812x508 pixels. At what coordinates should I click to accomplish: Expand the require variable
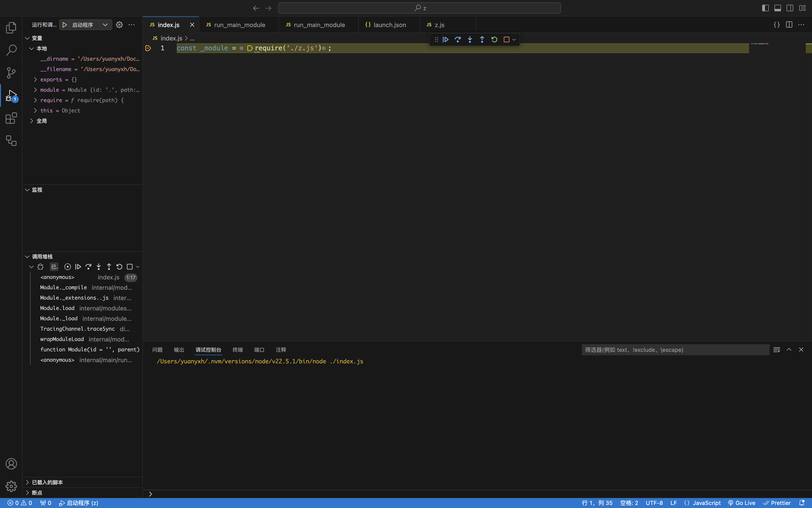click(x=35, y=100)
